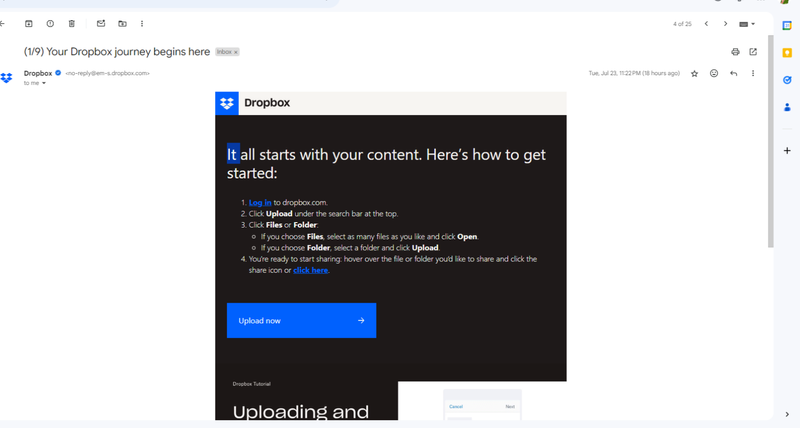800x428 pixels.
Task: Follow the 'Log in' link
Action: tap(260, 203)
